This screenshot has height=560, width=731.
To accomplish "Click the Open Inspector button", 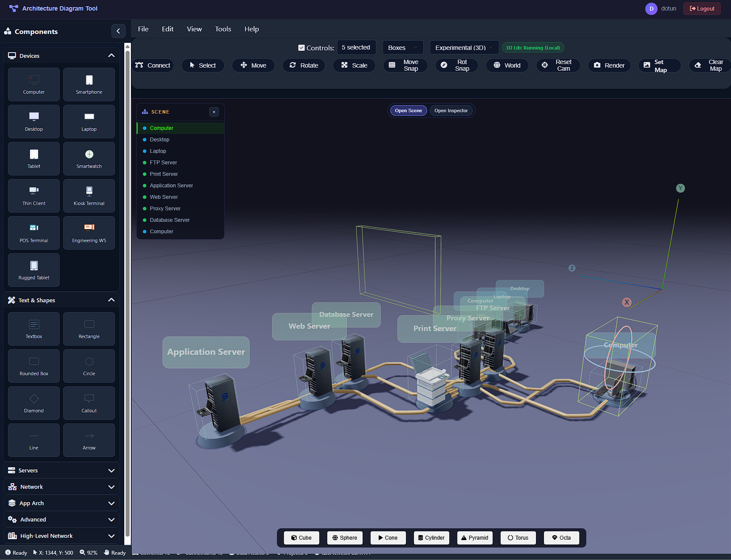I will [x=451, y=110].
